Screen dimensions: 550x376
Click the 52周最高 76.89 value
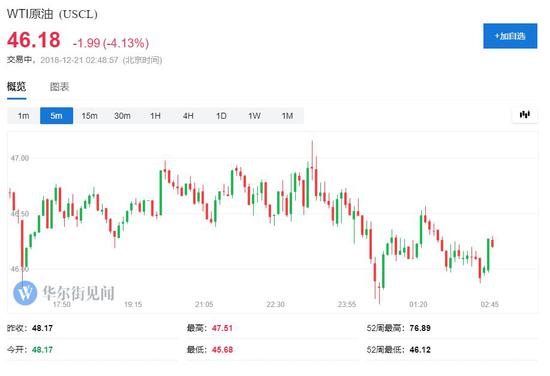420,328
